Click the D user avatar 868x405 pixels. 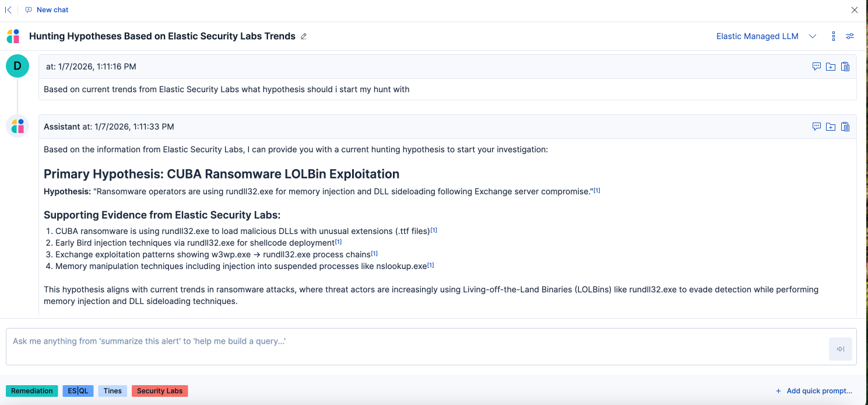point(17,66)
